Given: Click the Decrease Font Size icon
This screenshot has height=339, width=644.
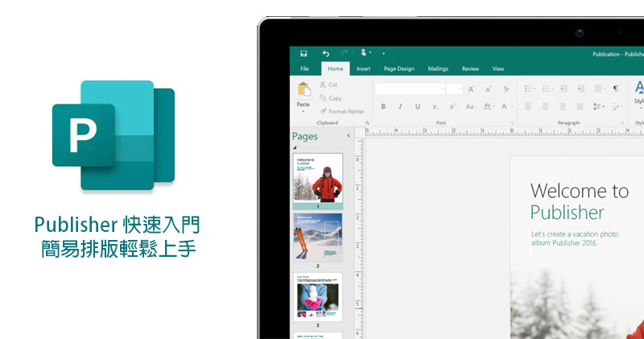Looking at the screenshot, I should click(489, 89).
